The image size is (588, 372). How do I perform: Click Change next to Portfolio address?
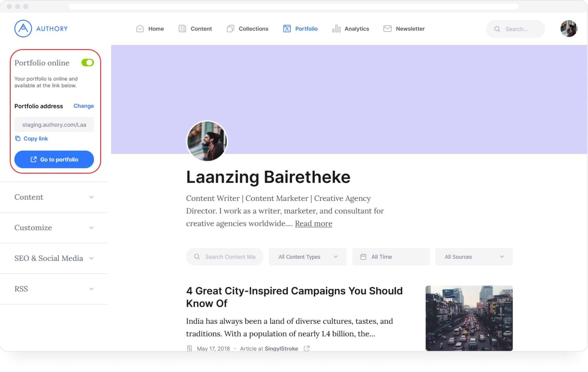point(83,106)
